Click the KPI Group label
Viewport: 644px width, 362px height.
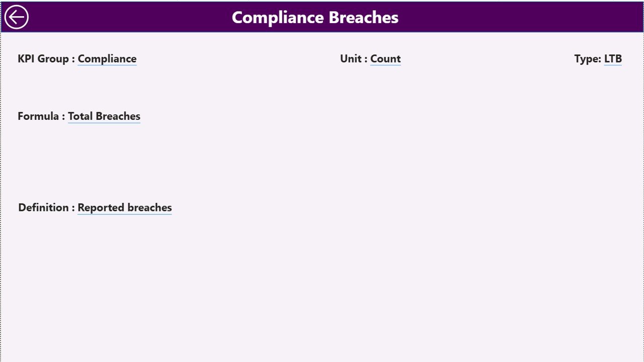click(45, 59)
